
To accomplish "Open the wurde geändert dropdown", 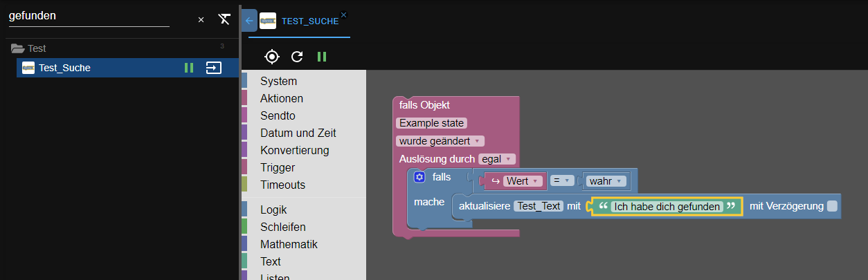I will point(440,141).
